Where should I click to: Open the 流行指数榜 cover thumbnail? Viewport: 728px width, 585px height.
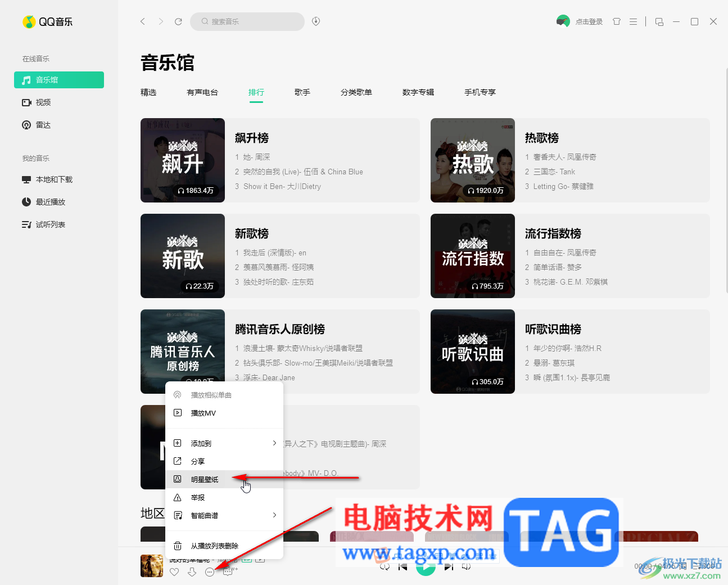coord(473,256)
